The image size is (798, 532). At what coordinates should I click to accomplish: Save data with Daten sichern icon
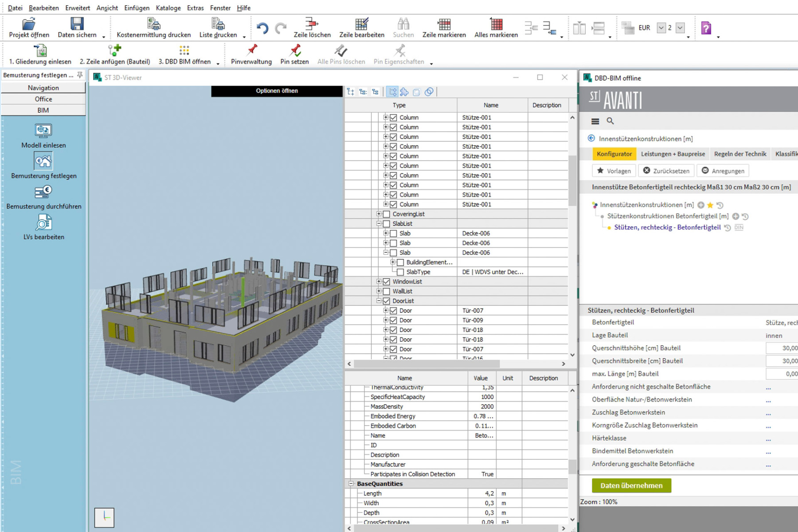pos(77,24)
